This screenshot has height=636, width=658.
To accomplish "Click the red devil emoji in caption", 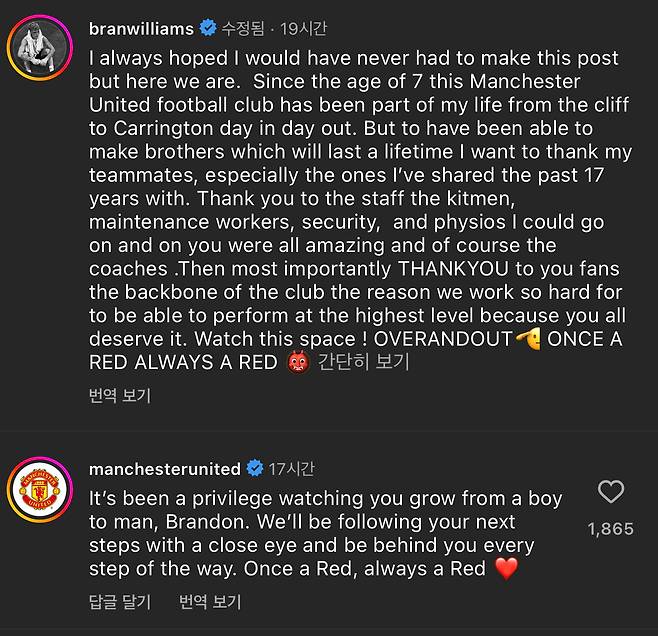I will (x=295, y=362).
